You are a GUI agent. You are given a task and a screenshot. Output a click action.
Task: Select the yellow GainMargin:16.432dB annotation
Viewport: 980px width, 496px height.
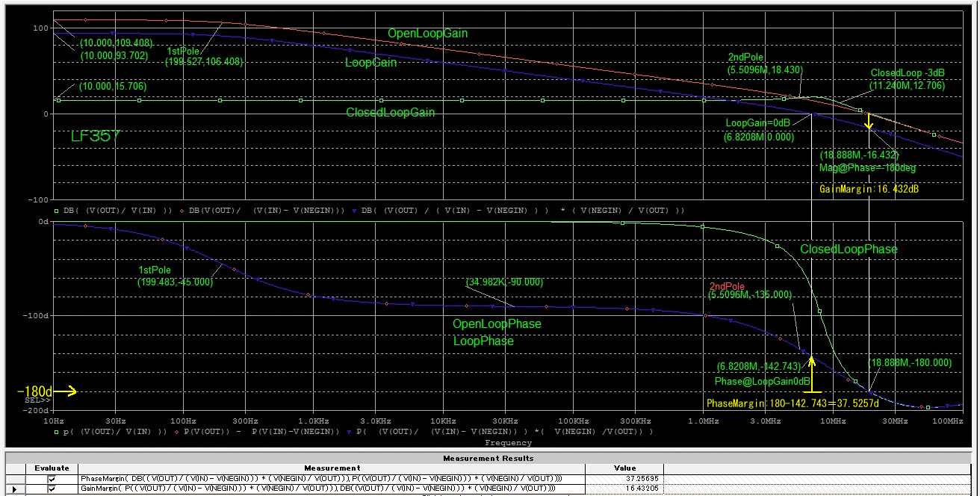[x=869, y=190]
